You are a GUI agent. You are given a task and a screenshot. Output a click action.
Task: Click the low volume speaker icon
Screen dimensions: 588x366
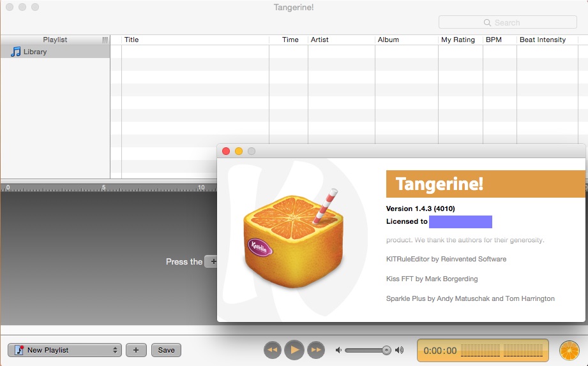click(338, 350)
